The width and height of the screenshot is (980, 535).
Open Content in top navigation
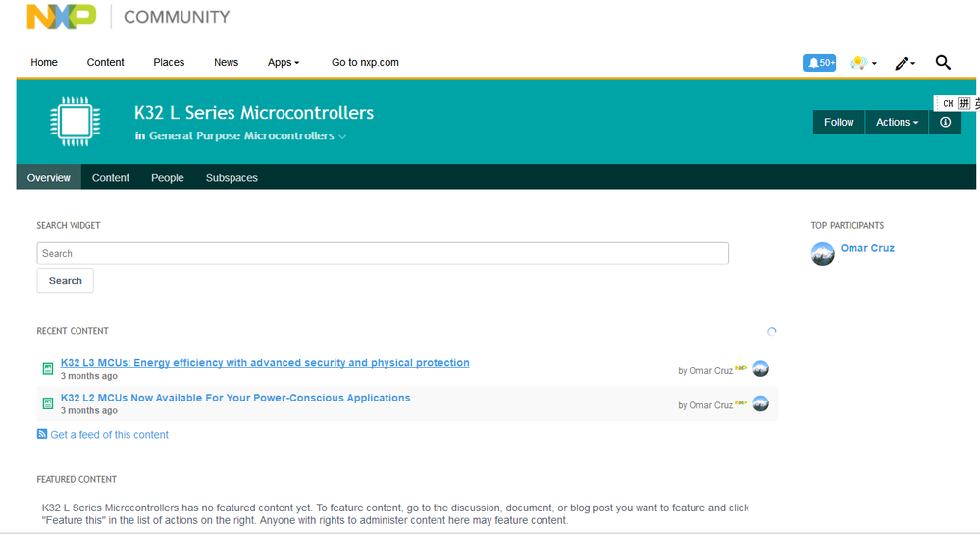105,63
